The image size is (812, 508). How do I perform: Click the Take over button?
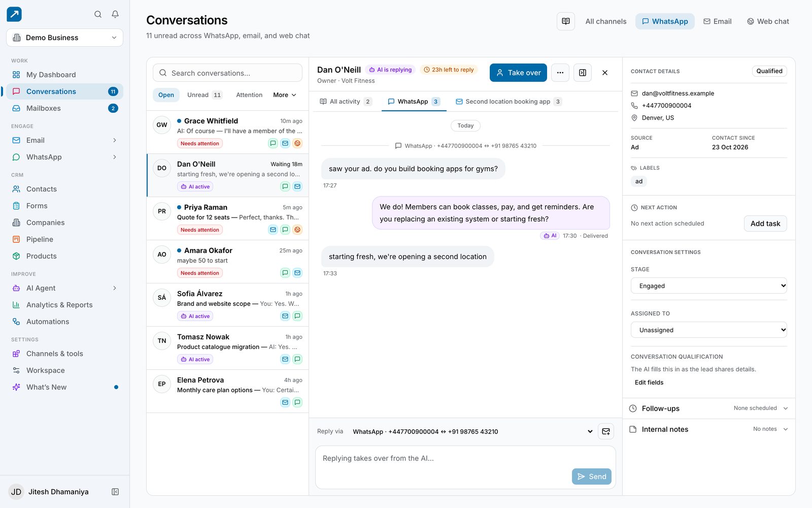518,73
